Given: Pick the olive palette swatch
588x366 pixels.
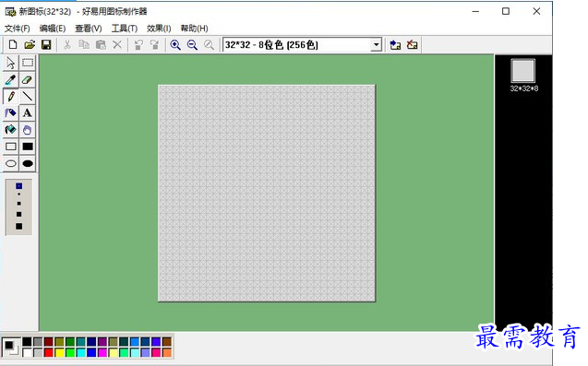Looking at the screenshot, I should click(59, 342).
